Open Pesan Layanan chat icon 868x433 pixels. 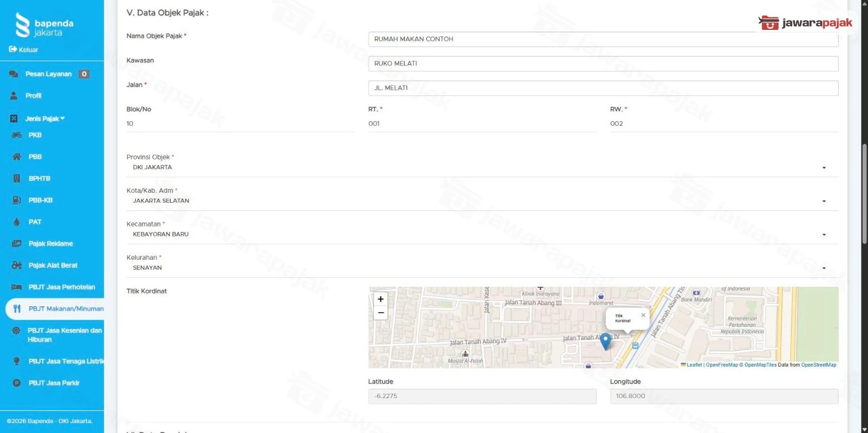pos(14,74)
